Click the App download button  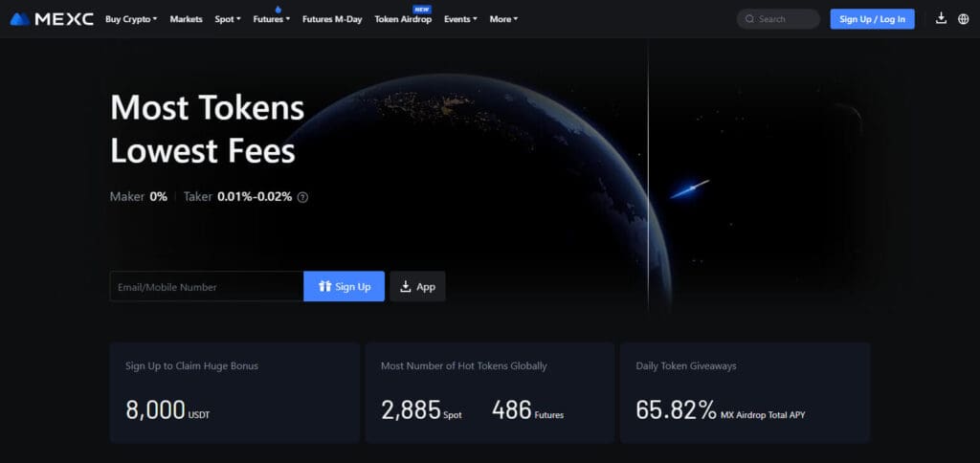[417, 287]
